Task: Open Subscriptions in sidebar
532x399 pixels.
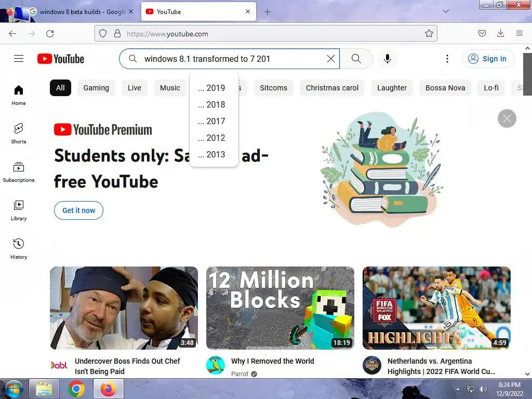Action: point(19,172)
